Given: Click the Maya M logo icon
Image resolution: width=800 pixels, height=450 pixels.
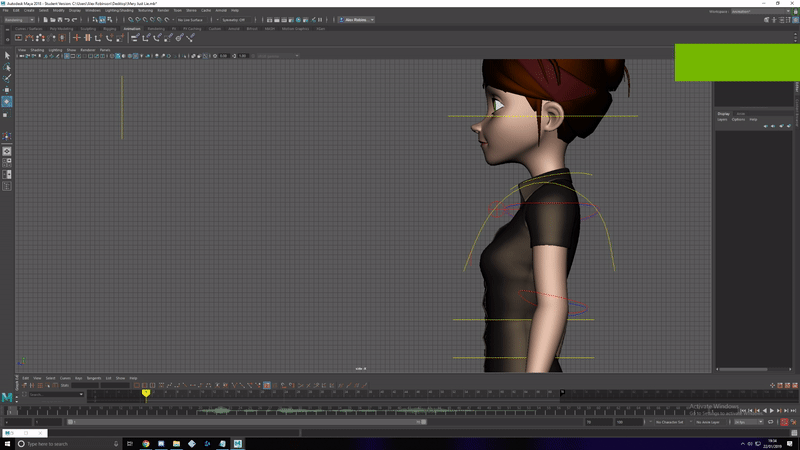Looking at the screenshot, I should tap(7, 397).
